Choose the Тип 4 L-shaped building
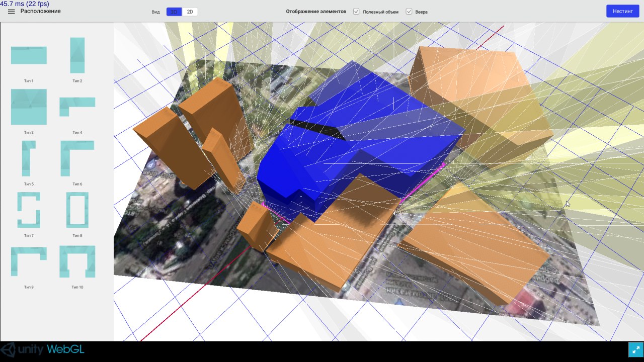This screenshot has width=644, height=362. click(77, 106)
